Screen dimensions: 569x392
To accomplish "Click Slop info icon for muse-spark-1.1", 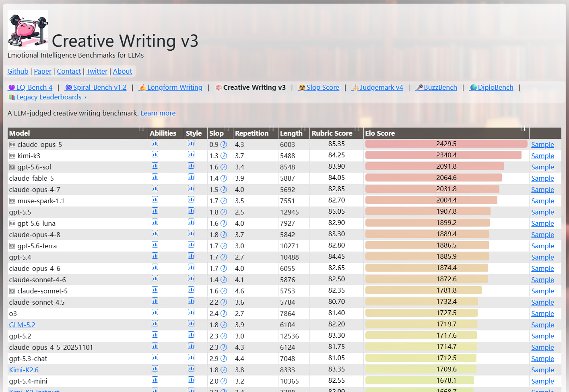I will (224, 201).
